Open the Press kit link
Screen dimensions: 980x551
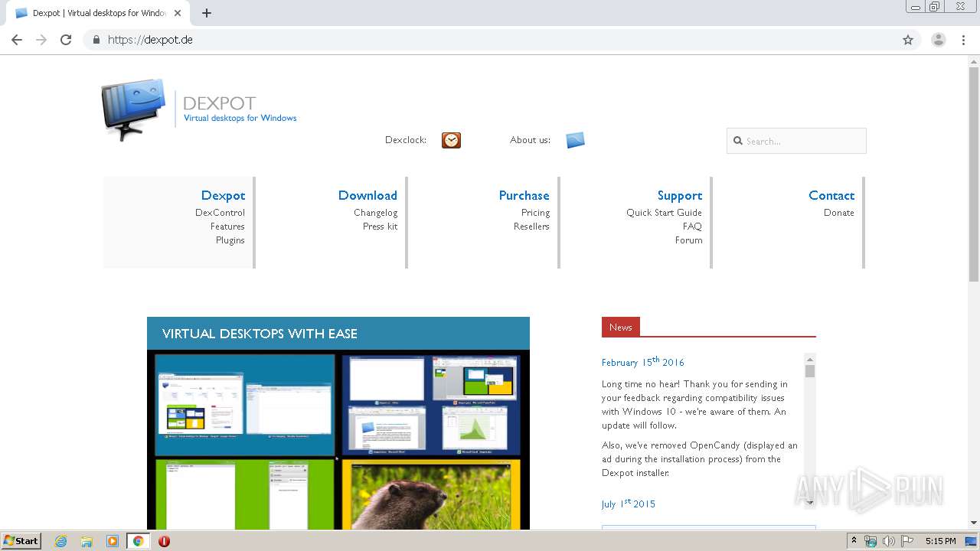point(380,227)
